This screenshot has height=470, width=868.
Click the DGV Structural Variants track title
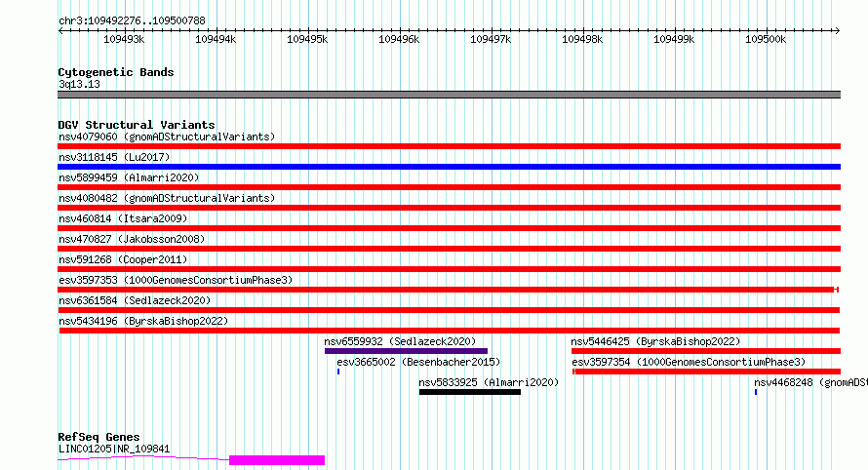[137, 125]
